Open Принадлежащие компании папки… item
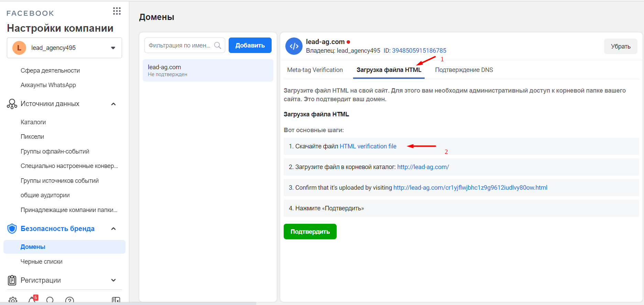The height and width of the screenshot is (305, 644). point(69,210)
